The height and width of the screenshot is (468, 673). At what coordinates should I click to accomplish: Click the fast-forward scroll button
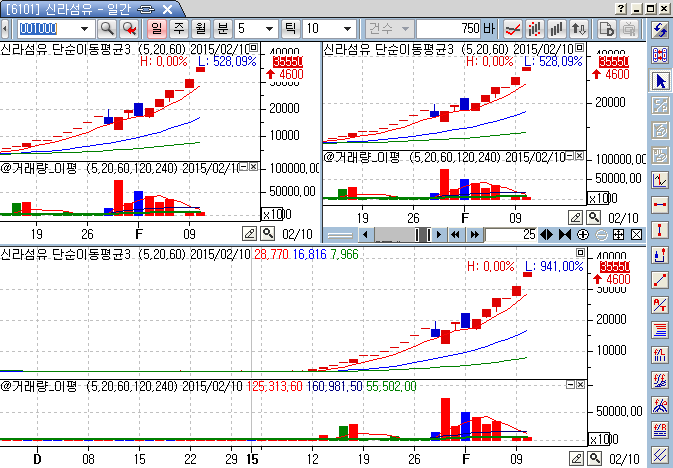pos(473,234)
